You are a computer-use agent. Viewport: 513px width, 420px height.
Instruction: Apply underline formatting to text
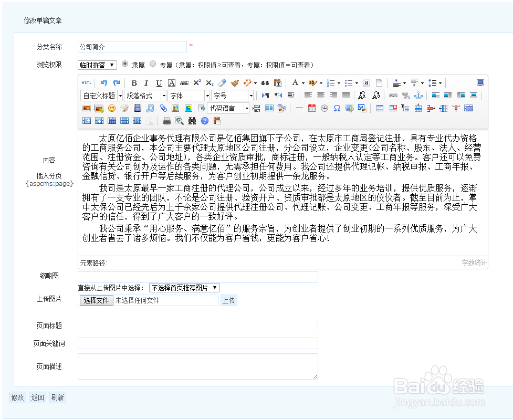(158, 83)
